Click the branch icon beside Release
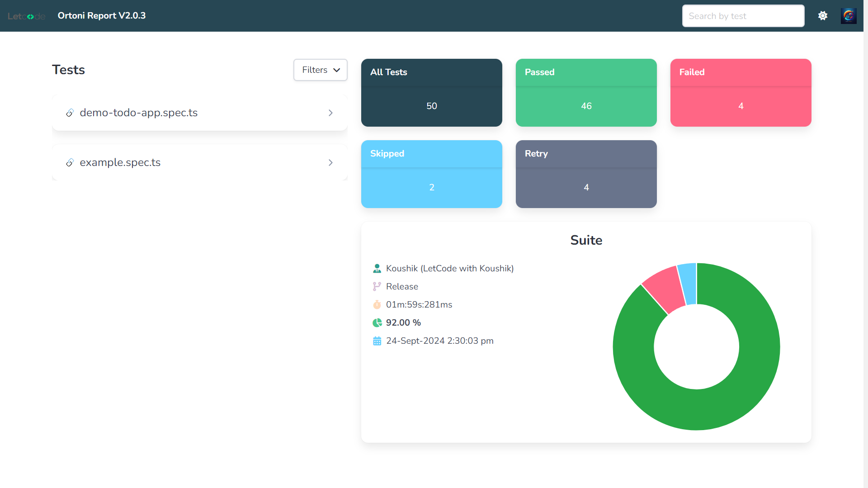868x488 pixels. (x=377, y=287)
